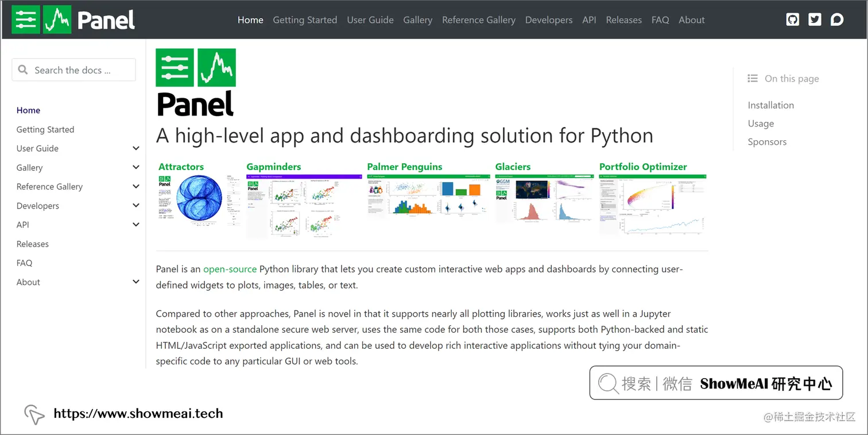Open FAQ in top navbar
Image resolution: width=868 pixels, height=435 pixels.
[x=660, y=20]
